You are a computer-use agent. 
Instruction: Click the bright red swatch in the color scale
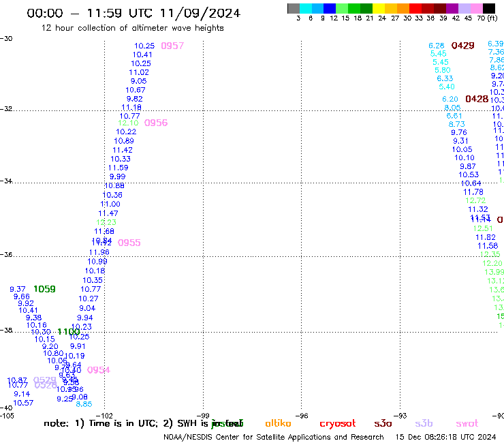pos(415,8)
